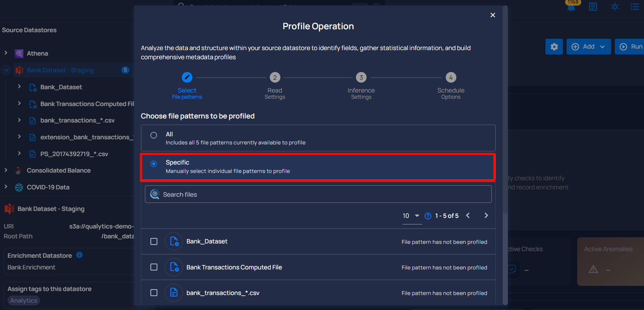Click the dialog vertical scrollbar
This screenshot has width=644, height=310.
505,110
